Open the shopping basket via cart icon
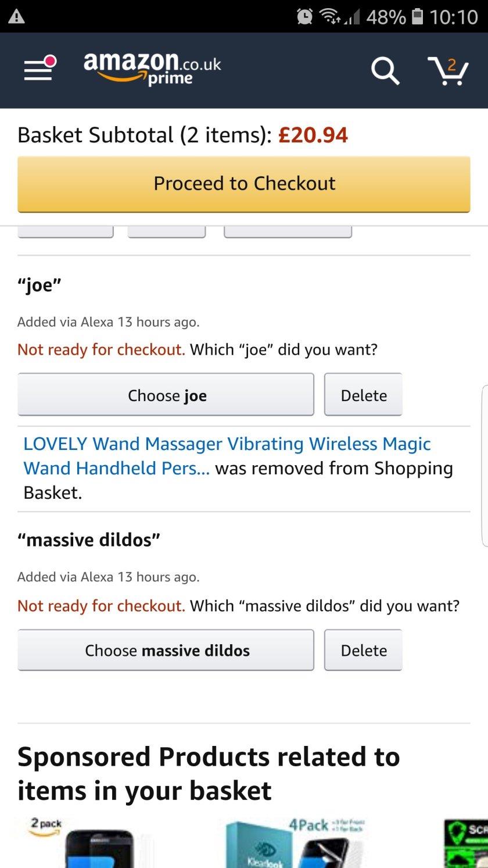 point(448,73)
